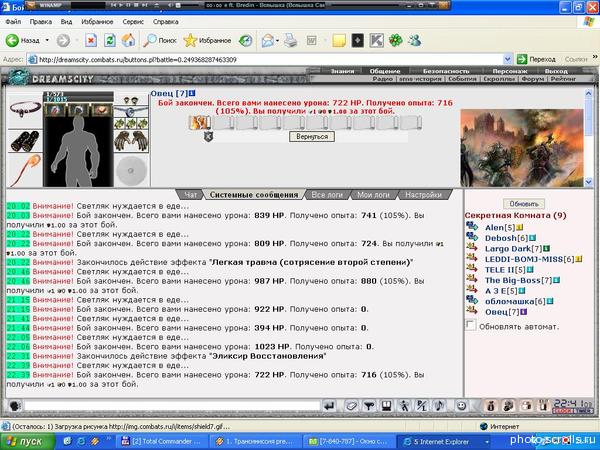Click the Назад back arrow icon
The height and width of the screenshot is (450, 600).
tap(12, 40)
